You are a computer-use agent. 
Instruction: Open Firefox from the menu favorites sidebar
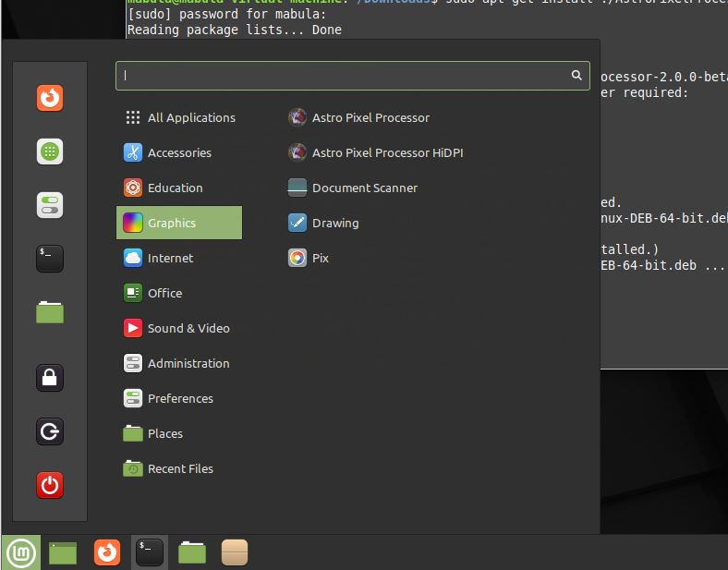50,98
